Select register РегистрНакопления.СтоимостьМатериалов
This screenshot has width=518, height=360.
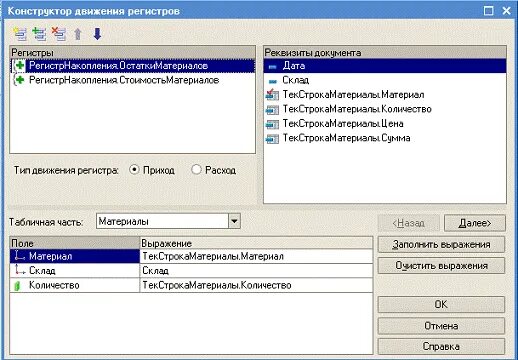[133, 80]
